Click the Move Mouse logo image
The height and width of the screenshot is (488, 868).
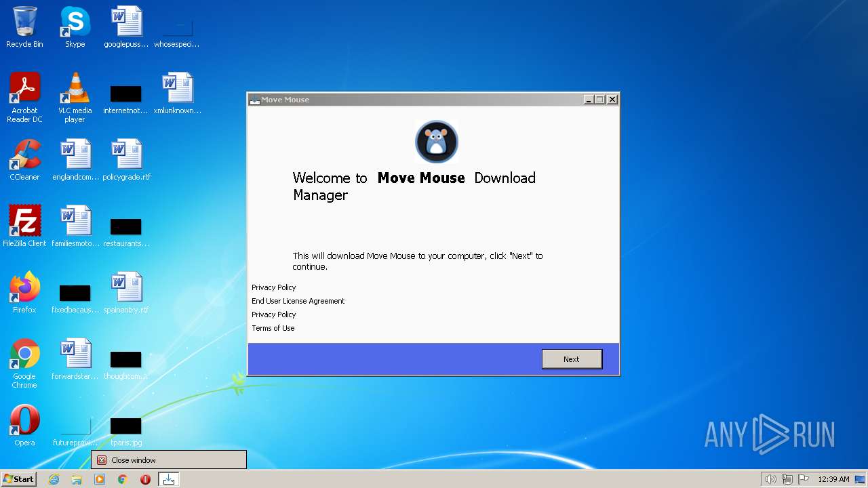point(437,142)
